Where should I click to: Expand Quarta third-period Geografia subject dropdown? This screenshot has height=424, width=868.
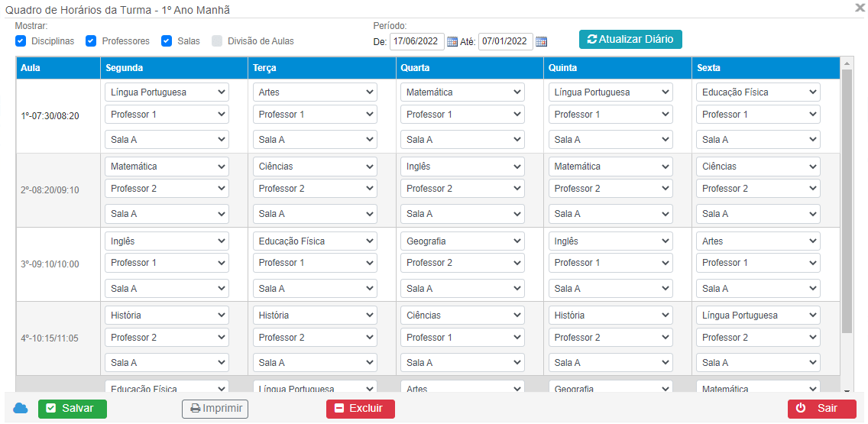(462, 241)
